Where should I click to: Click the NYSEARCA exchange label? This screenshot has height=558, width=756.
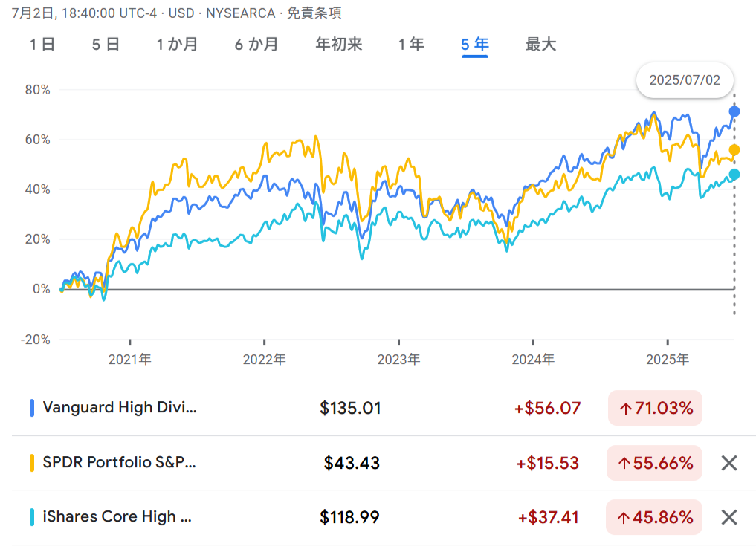(x=241, y=13)
